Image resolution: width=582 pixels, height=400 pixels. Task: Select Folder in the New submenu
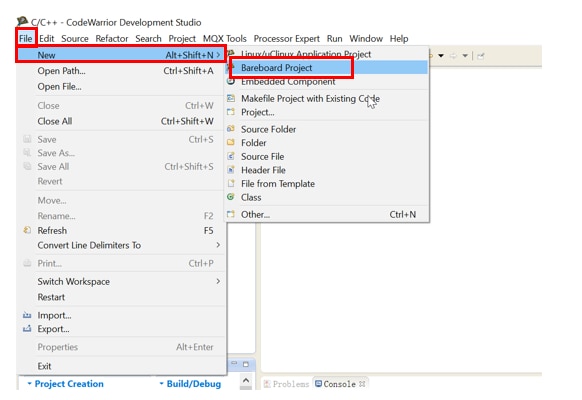[x=327, y=143]
